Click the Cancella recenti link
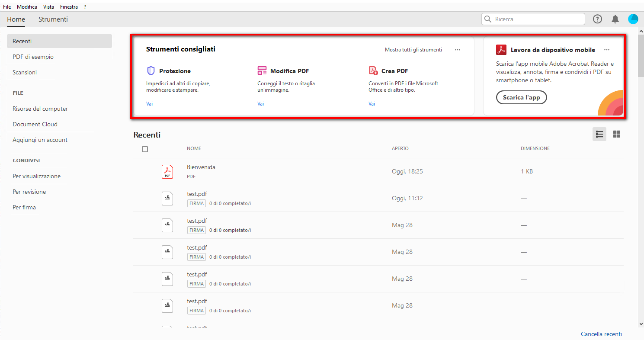644x340 pixels. click(601, 334)
